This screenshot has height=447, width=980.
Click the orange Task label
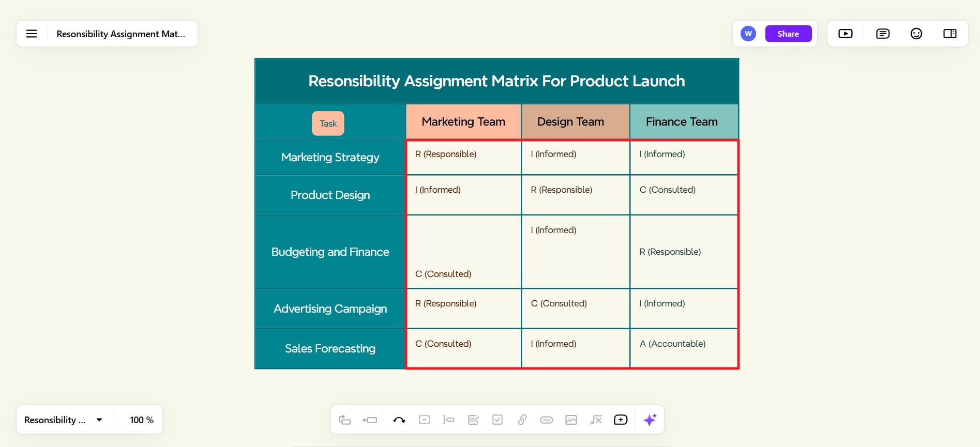point(328,124)
